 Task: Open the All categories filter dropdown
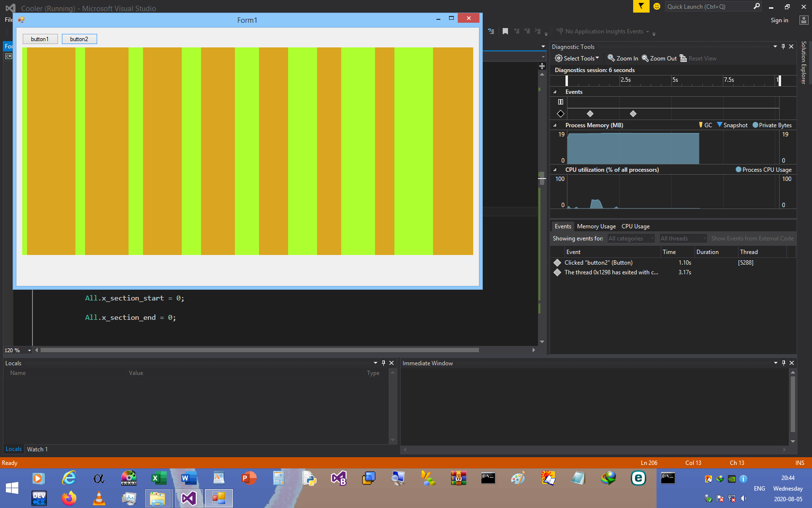(x=631, y=239)
